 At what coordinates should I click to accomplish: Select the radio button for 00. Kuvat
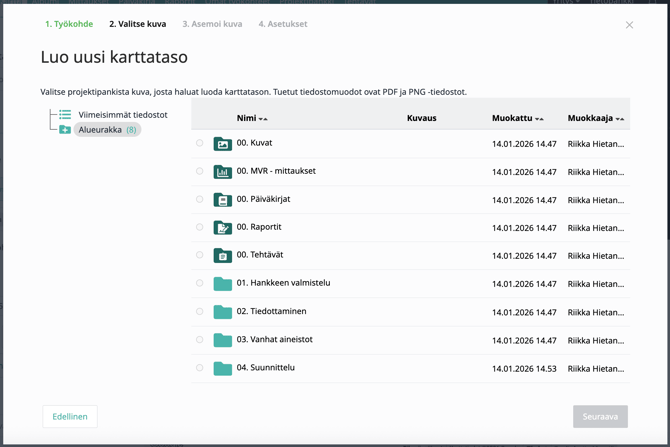point(200,144)
